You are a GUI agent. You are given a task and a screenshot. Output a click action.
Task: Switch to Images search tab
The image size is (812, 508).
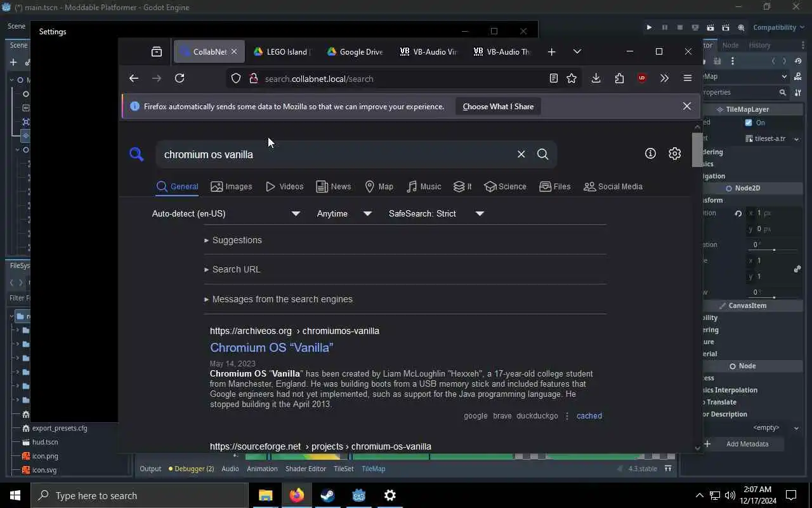point(232,186)
